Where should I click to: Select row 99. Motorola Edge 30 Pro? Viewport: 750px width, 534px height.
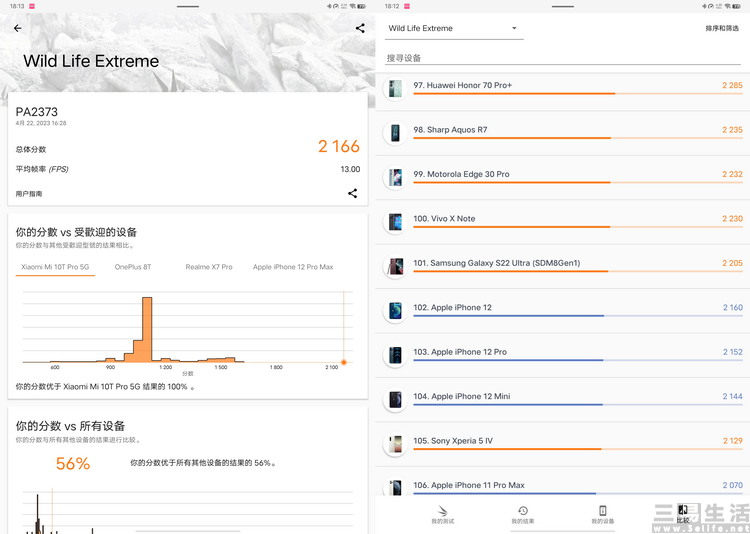[563, 178]
